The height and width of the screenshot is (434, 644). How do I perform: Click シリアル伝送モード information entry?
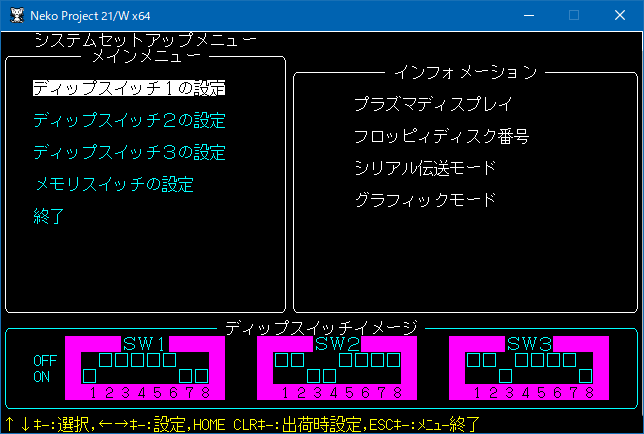coord(425,168)
